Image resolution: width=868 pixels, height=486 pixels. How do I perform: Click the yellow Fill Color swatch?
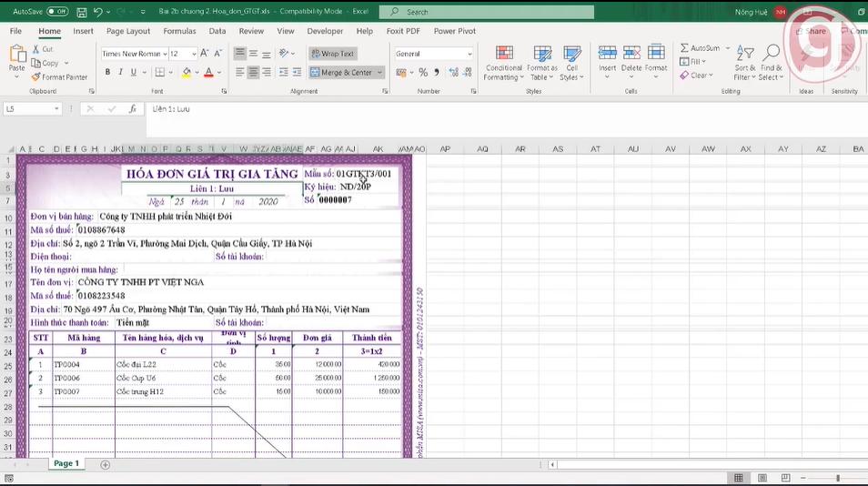coord(187,73)
